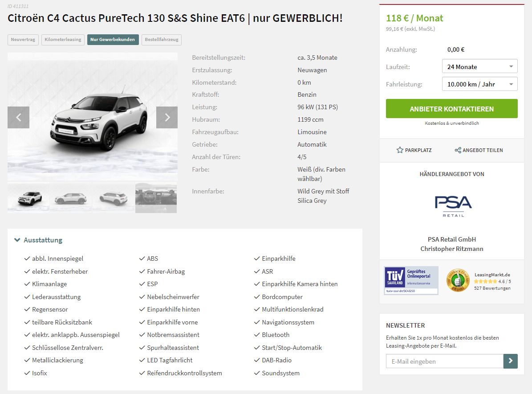Viewport: 532px width, 394px height.
Task: Select the Bestellfahrzeug tag
Action: click(x=162, y=40)
